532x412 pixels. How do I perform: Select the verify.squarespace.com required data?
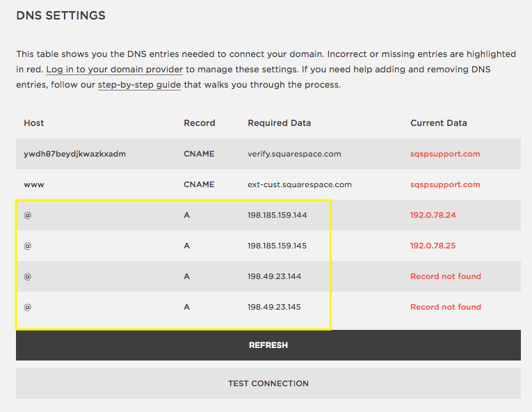[294, 154]
